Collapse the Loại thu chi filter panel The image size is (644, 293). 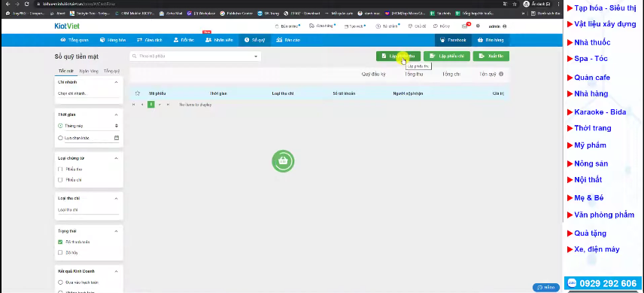tap(116, 199)
